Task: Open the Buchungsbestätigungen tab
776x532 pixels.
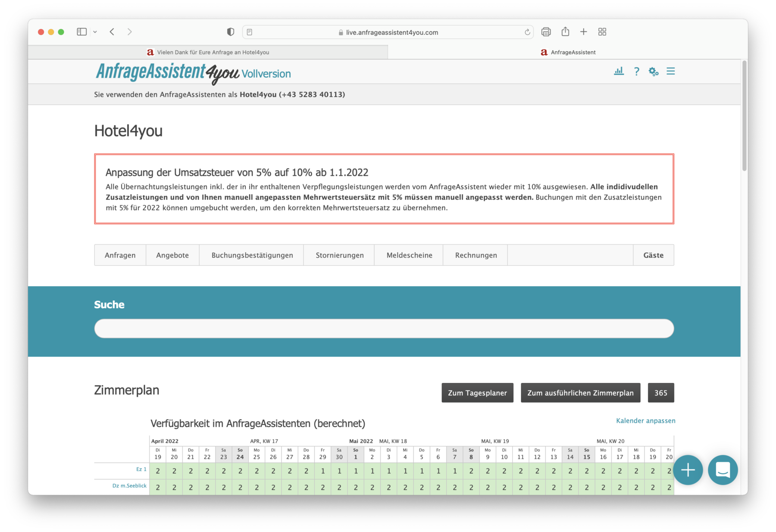Action: [x=252, y=255]
